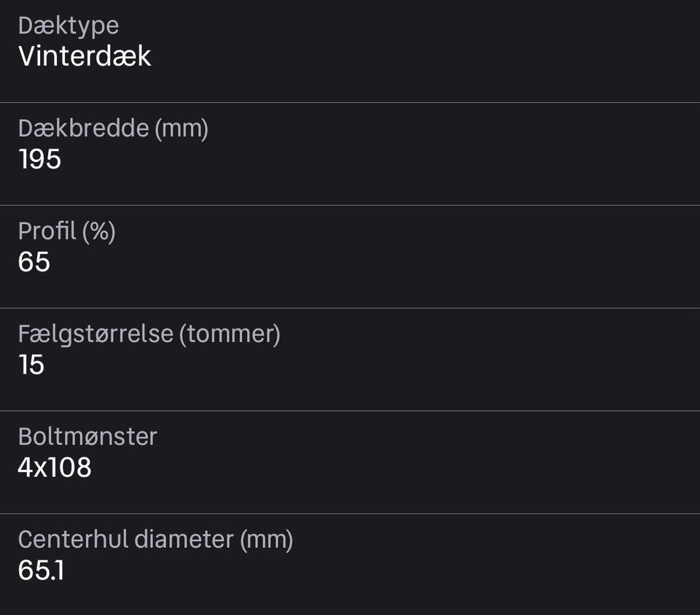Select the rim size value 15
This screenshot has width=700, height=615.
click(x=31, y=365)
